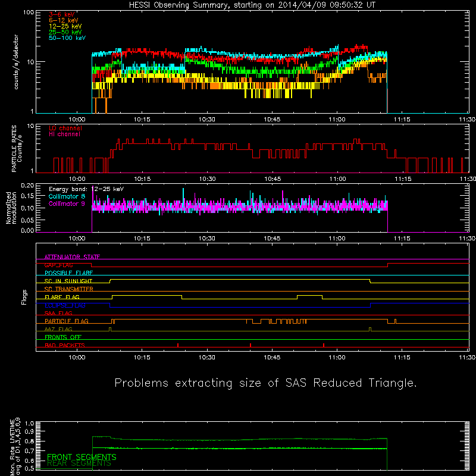Click the HI channel legend label

(64, 134)
